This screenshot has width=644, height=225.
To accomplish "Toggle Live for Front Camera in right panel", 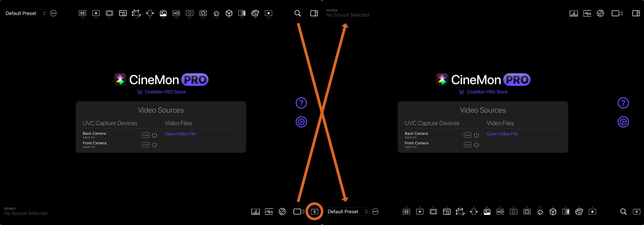I will (x=467, y=145).
